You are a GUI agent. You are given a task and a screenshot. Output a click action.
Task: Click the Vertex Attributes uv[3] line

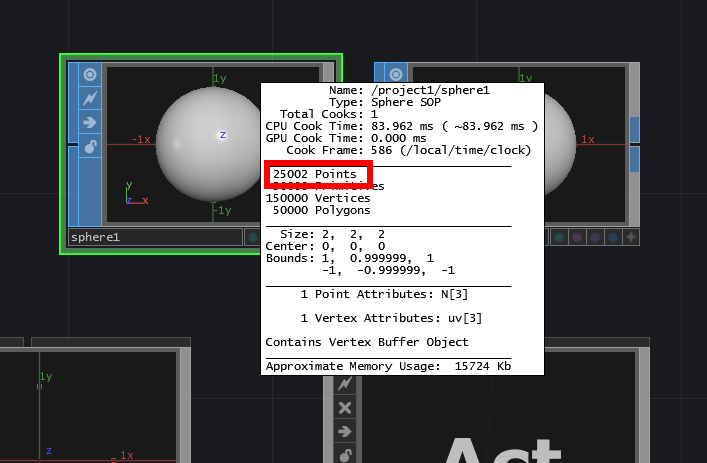pyautogui.click(x=391, y=318)
